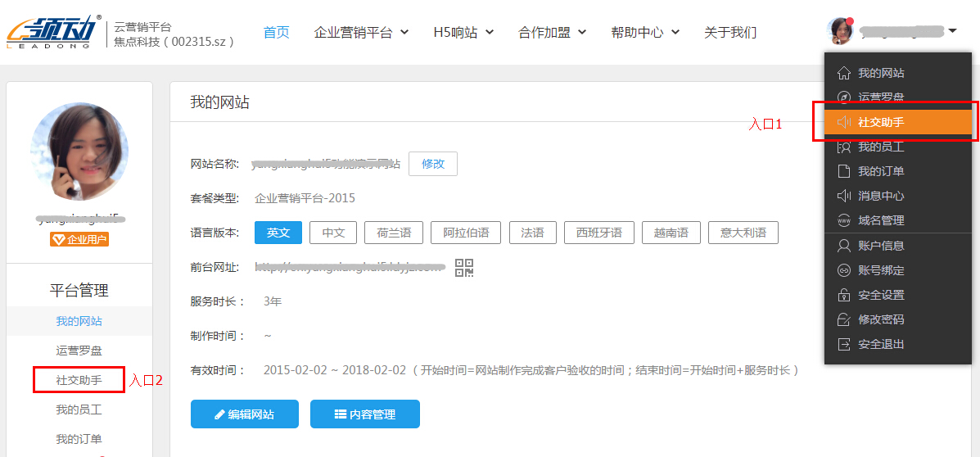Expand the 企业营销平台 navigation dropdown
Image resolution: width=980 pixels, height=457 pixels.
(x=361, y=33)
